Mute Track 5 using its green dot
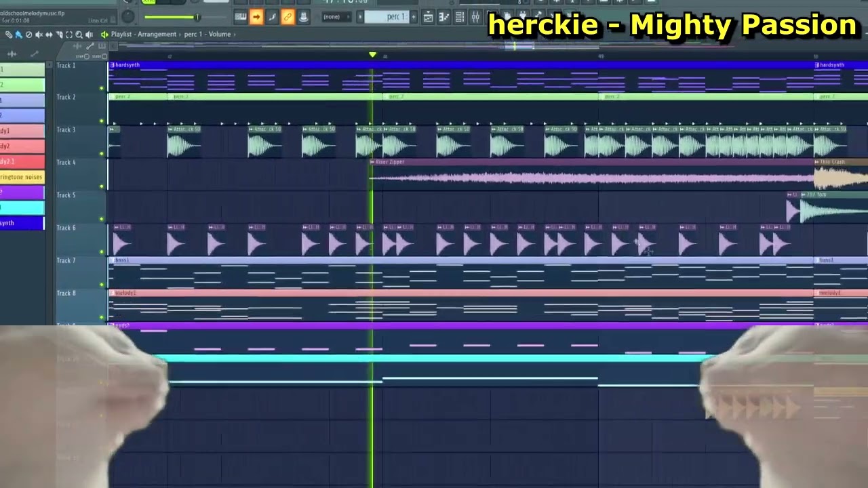Screen dimensions: 868x488 (x=102, y=218)
